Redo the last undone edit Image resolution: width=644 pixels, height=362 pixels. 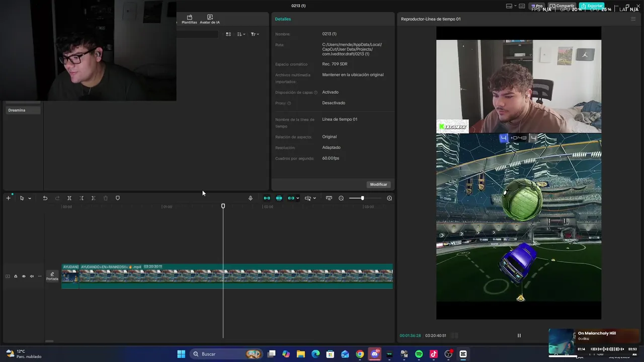tap(57, 198)
